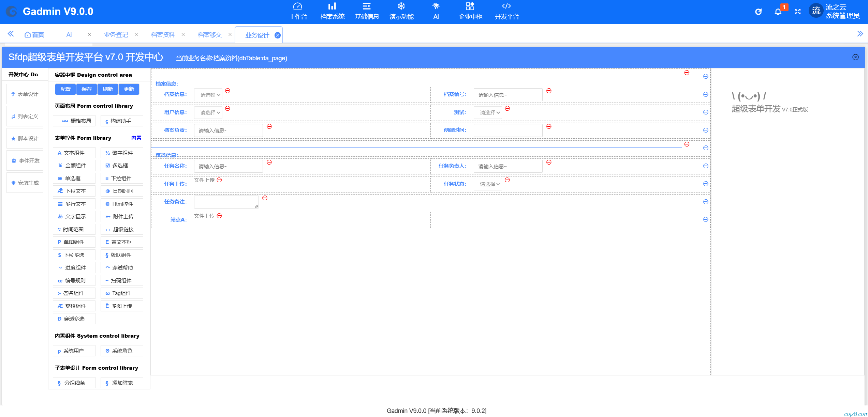Open the notification bell with badge
Viewport: 868px width, 417px height.
click(x=778, y=12)
